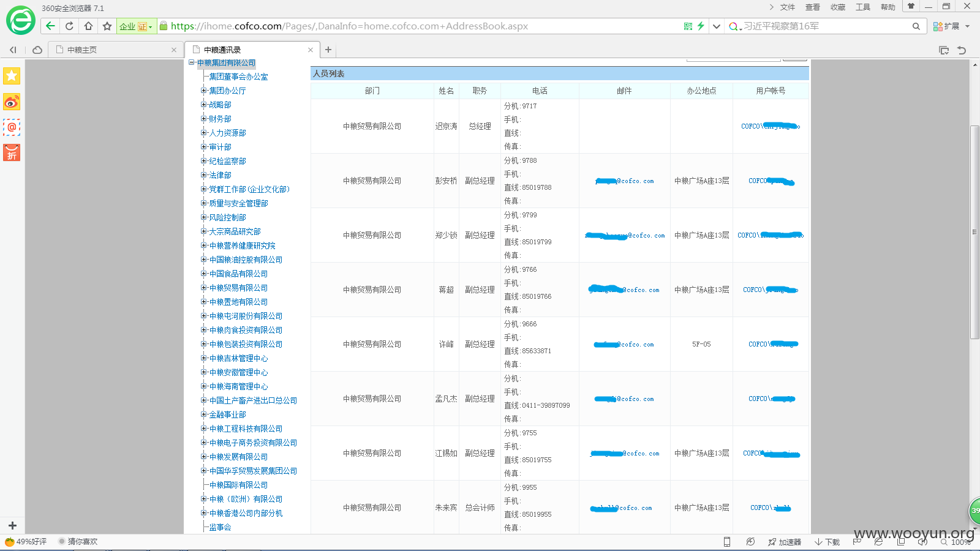Click the page vertical scrollbar thumb
This screenshot has height=551, width=980.
(x=974, y=232)
